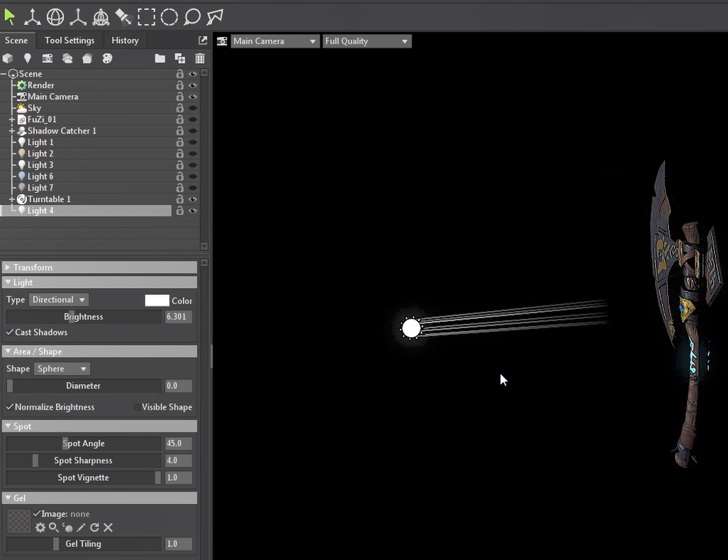This screenshot has width=728, height=560.
Task: Select the green arrow selection tool
Action: 10,16
